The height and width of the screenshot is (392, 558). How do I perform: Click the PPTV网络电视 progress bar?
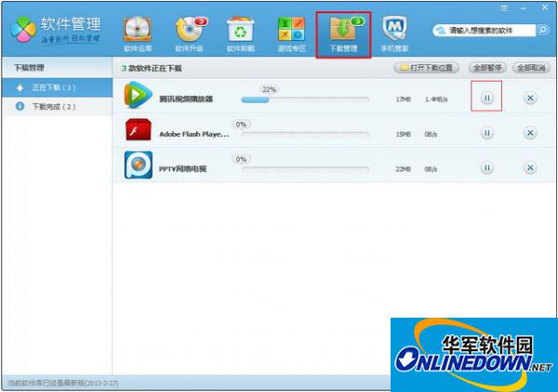point(305,169)
